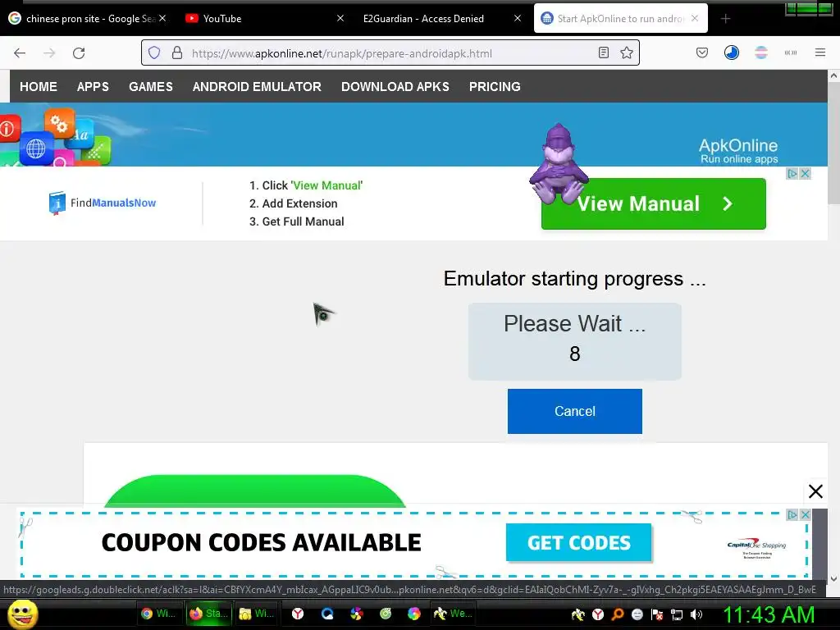Close the Start ApkOnline tab
The width and height of the screenshot is (840, 630).
click(x=695, y=18)
